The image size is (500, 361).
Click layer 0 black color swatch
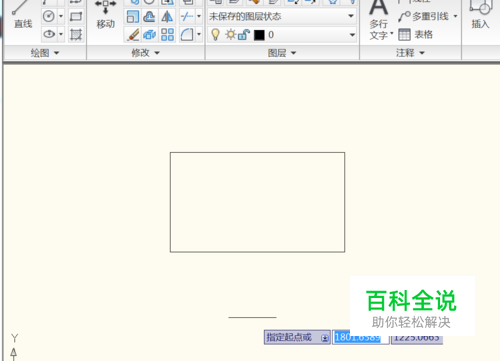(x=259, y=35)
